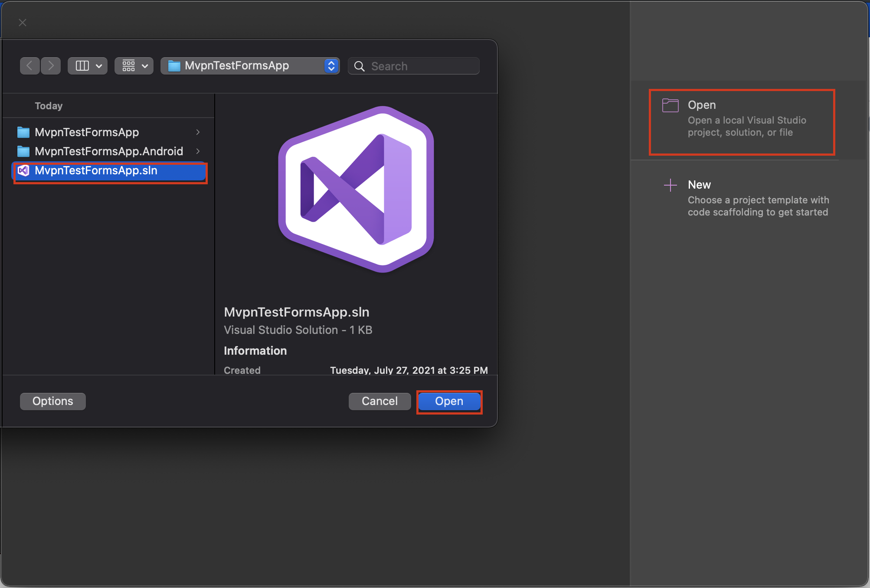
Task: Click the back navigation arrow
Action: click(29, 66)
